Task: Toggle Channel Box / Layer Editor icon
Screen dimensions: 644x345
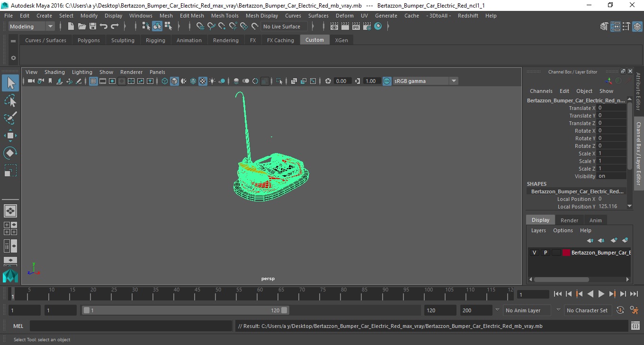Action: tap(637, 27)
